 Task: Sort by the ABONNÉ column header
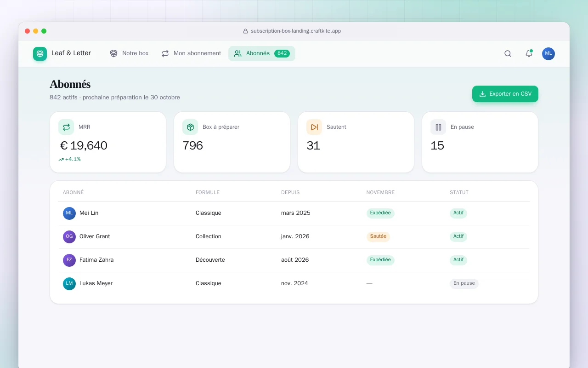pos(73,192)
